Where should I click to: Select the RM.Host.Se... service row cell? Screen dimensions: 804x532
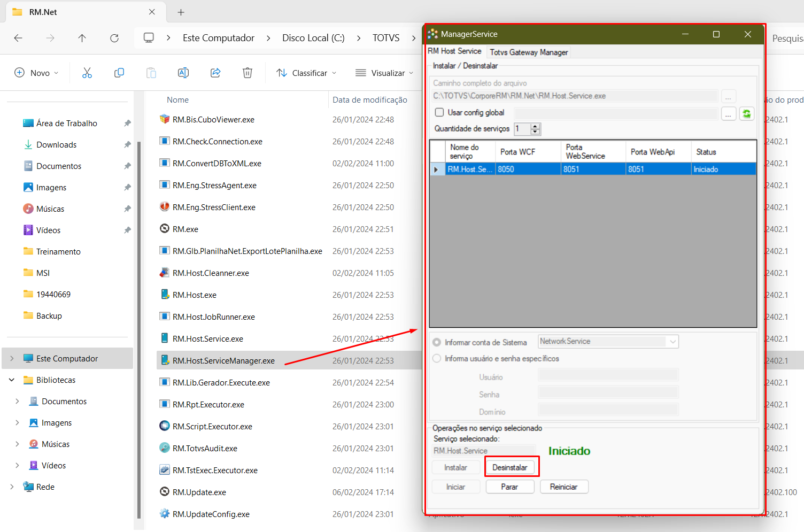tap(470, 169)
